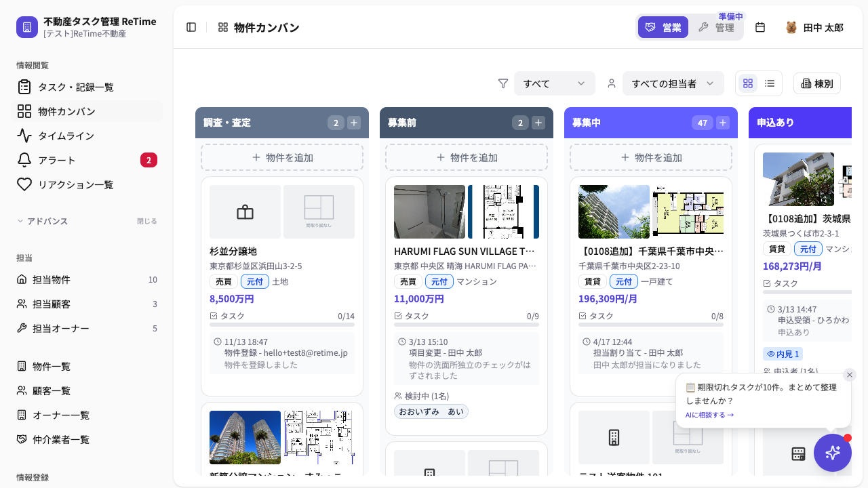Image resolution: width=868 pixels, height=488 pixels.
Task: Click the assignee person icon
Action: (612, 83)
